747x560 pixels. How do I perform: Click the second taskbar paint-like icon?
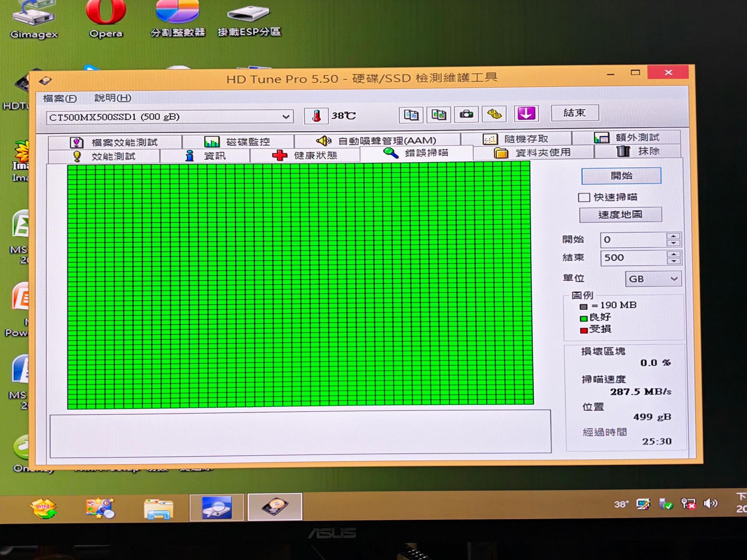pyautogui.click(x=100, y=508)
